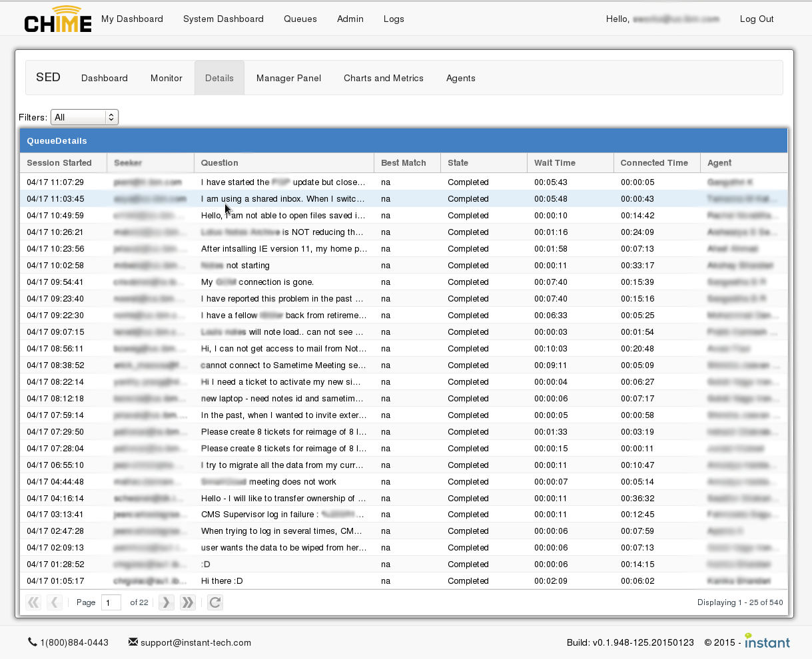Select session started 04/17 09:23:40
812x659 pixels.
coord(55,299)
